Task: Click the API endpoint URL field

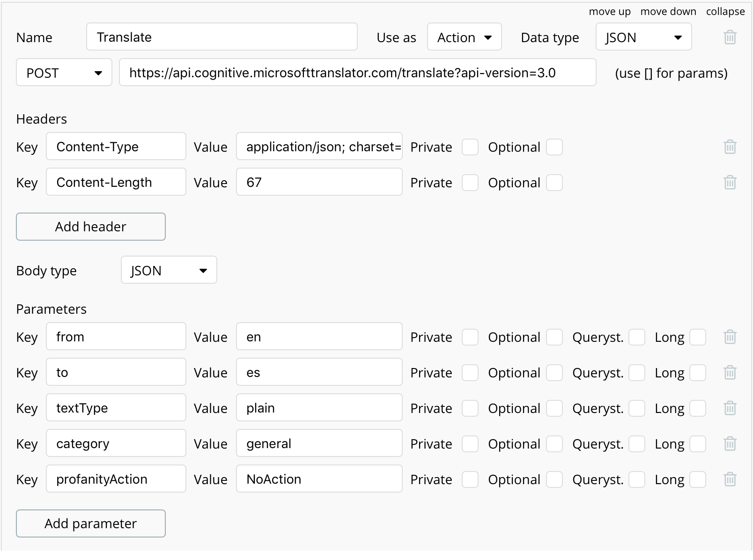Action: tap(357, 73)
